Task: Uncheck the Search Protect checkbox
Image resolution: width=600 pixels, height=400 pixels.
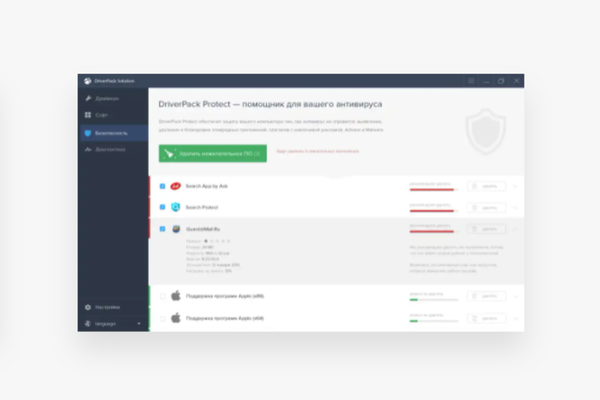Action: pyautogui.click(x=162, y=207)
